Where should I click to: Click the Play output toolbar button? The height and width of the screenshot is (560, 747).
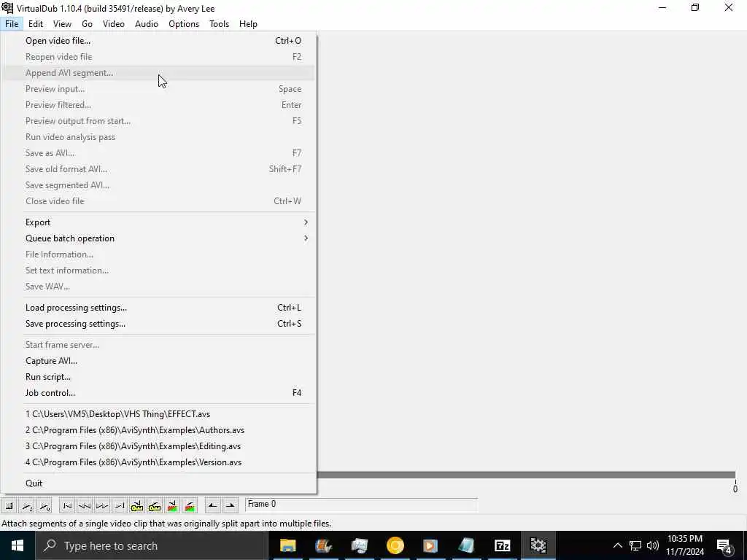pyautogui.click(x=44, y=506)
